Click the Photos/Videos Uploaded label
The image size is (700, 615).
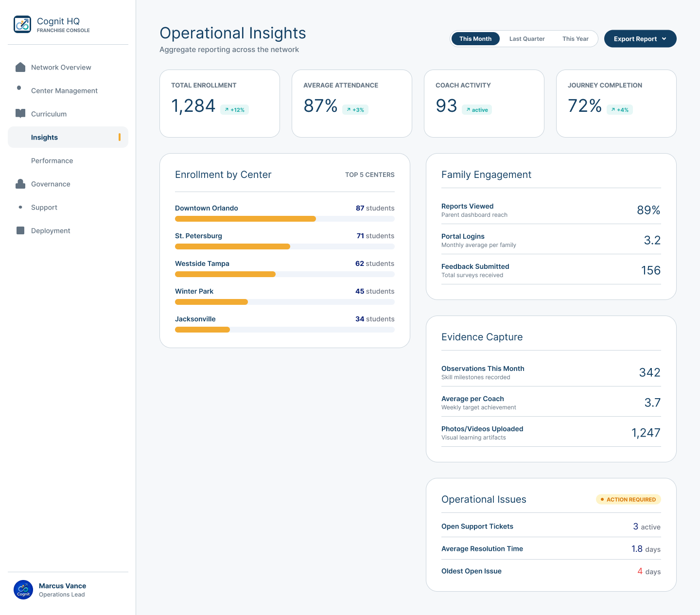(482, 429)
